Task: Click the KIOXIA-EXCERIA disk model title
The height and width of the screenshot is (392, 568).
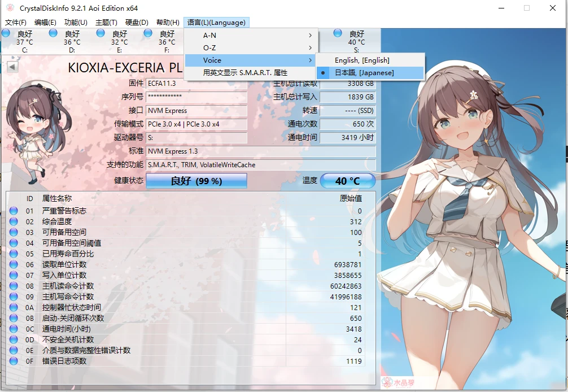Action: [125, 68]
